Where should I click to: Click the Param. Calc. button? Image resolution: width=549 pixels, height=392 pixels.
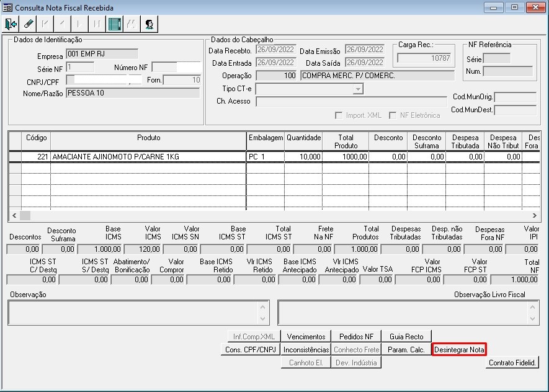click(406, 350)
